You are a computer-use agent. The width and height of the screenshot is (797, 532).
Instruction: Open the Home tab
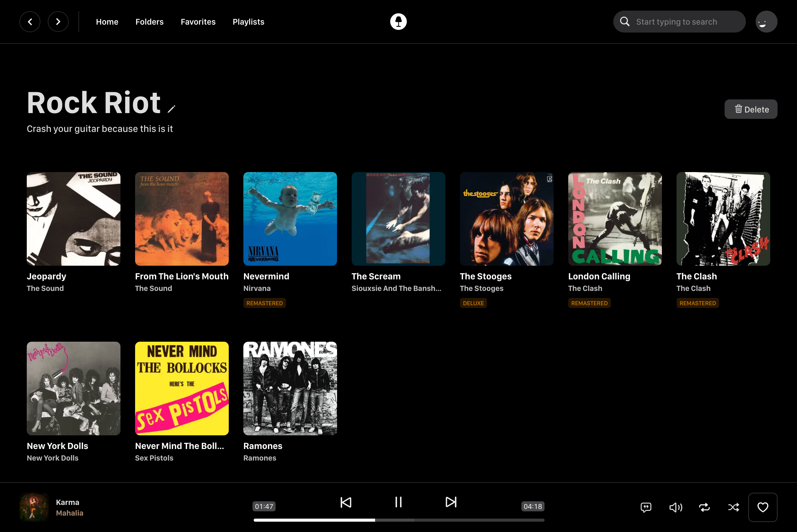click(107, 22)
